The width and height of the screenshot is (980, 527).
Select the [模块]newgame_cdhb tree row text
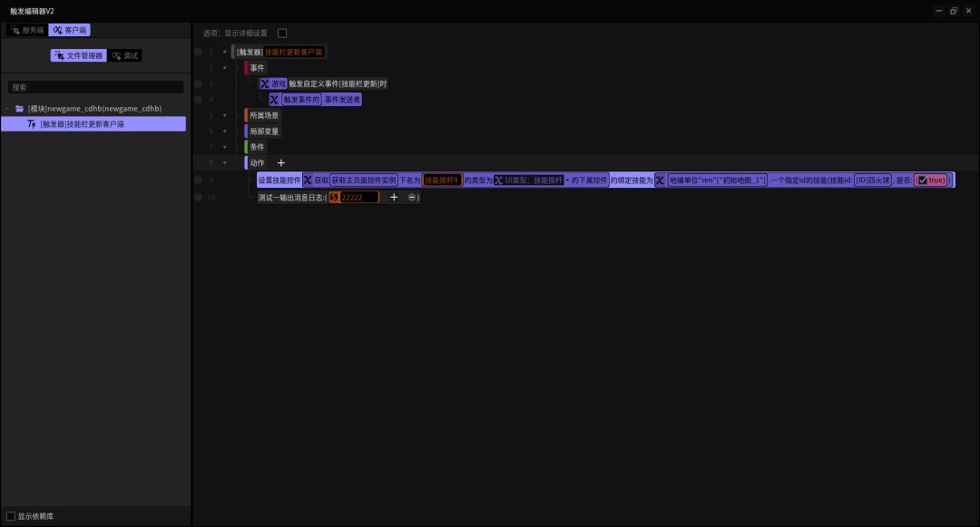point(94,109)
